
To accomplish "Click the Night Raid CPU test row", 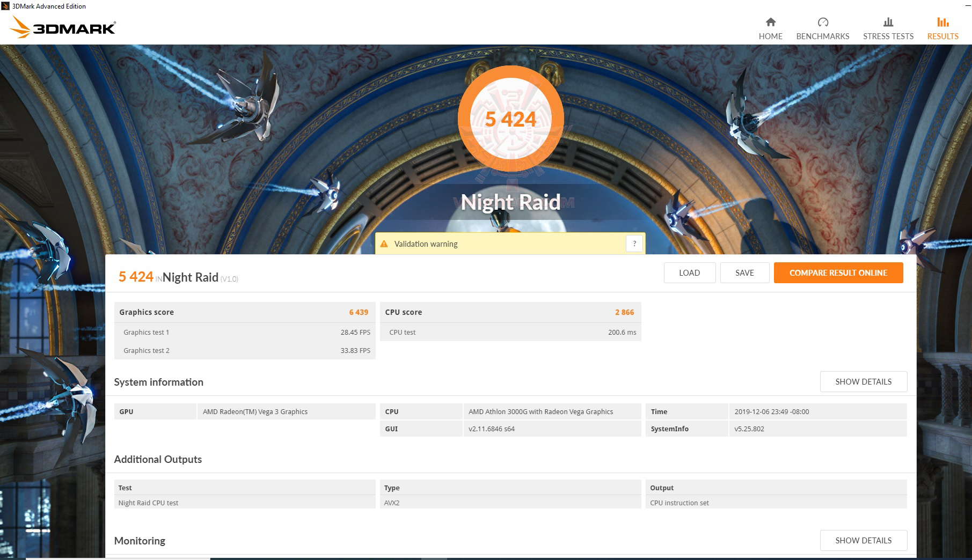I will pos(245,503).
